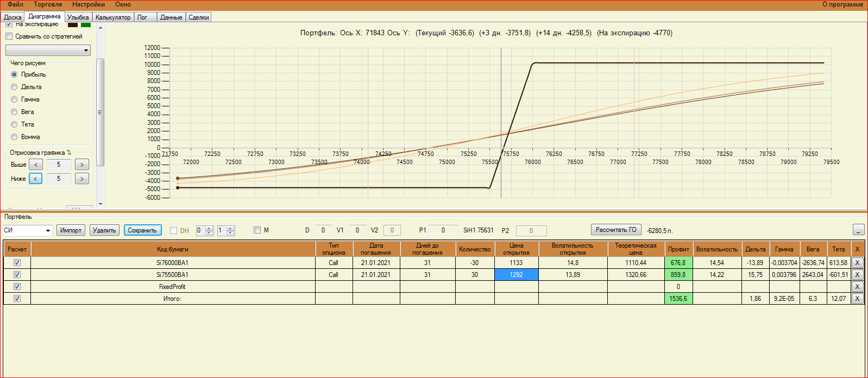Decrement the second DH spinner value

coord(230,233)
